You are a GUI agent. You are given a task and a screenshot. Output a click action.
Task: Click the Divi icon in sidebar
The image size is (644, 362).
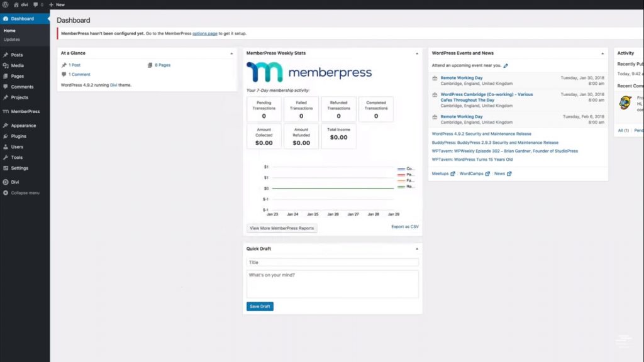pyautogui.click(x=5, y=182)
